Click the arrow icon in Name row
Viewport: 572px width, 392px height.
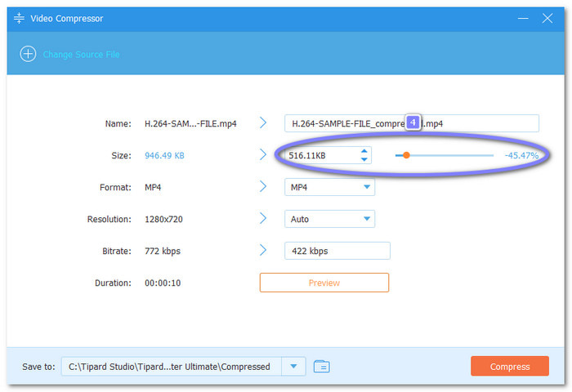pos(263,122)
